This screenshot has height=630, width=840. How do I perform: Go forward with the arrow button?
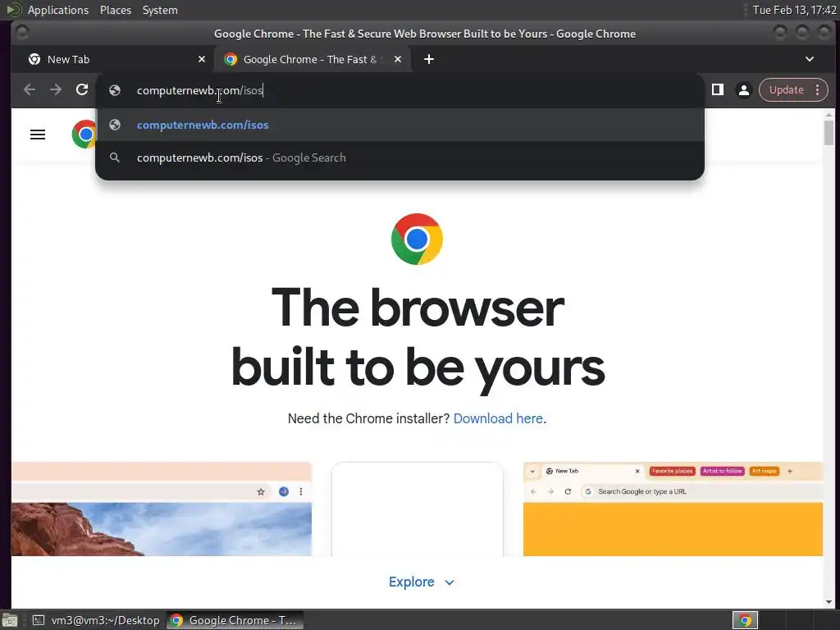[x=56, y=89]
